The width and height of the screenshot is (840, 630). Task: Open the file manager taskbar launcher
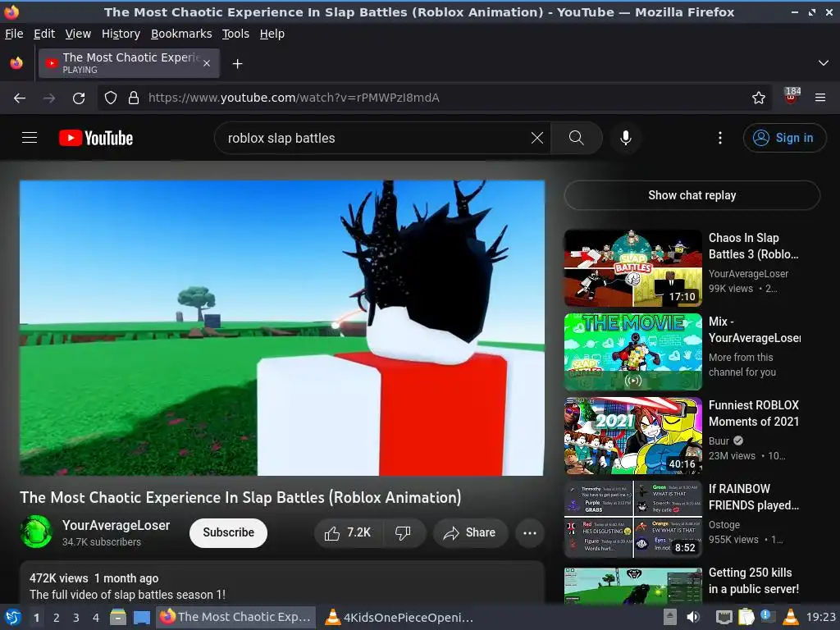[118, 617]
